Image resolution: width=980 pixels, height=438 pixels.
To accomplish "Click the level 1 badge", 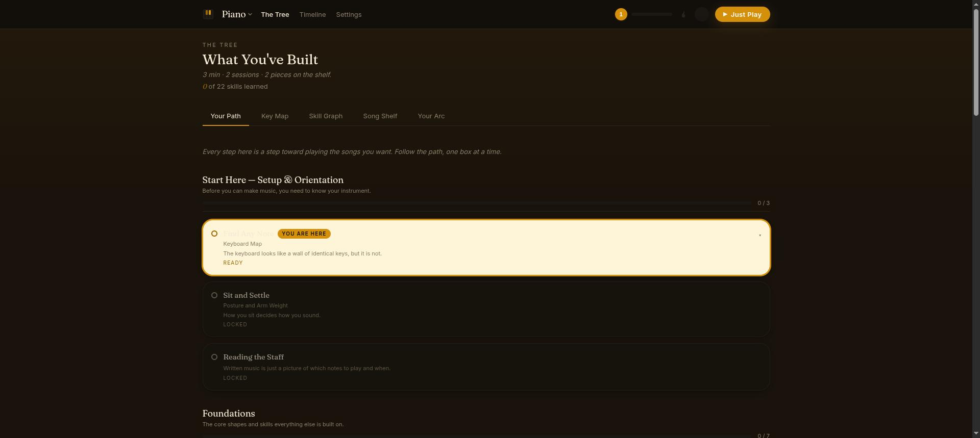I will pyautogui.click(x=621, y=14).
